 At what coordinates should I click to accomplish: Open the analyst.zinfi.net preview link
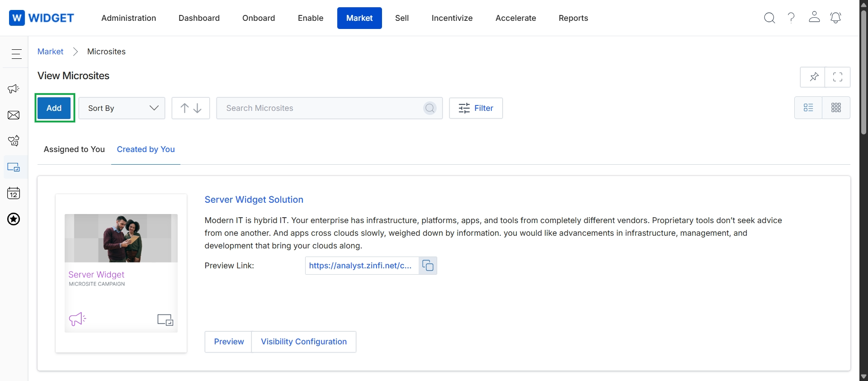tap(360, 266)
